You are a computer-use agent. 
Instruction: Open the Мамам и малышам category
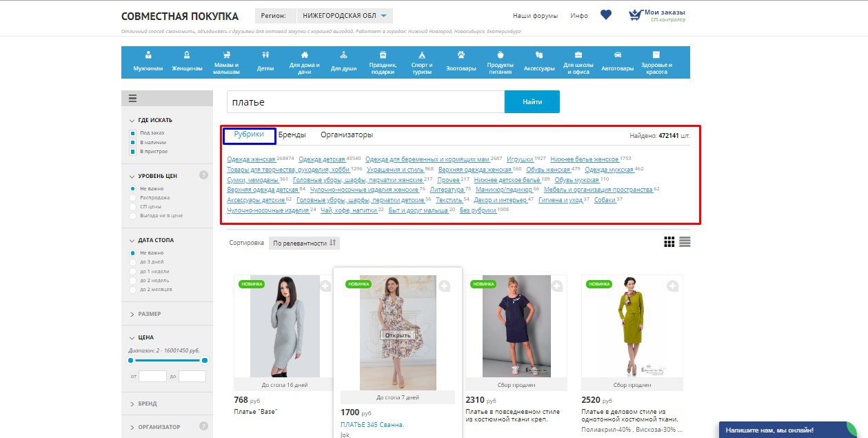click(x=226, y=63)
